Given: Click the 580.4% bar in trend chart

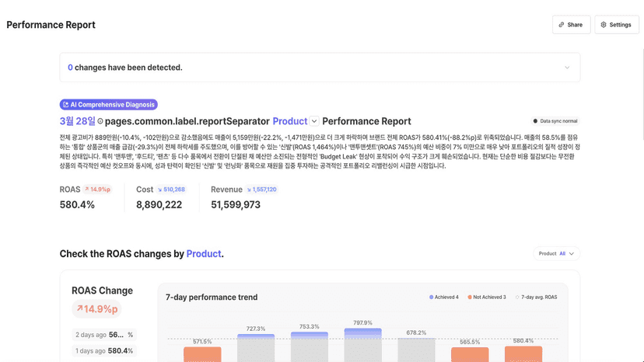Looking at the screenshot, I should click(x=523, y=354).
